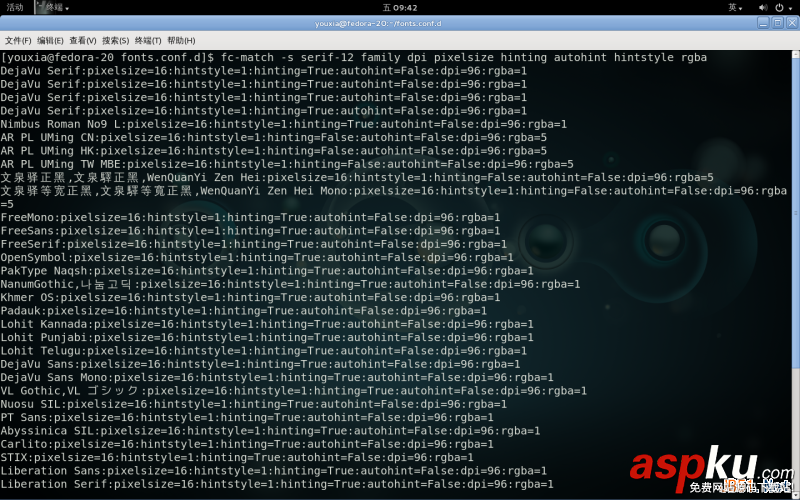Click the STIX output line
The height and width of the screenshot is (500, 800).
tap(237, 457)
